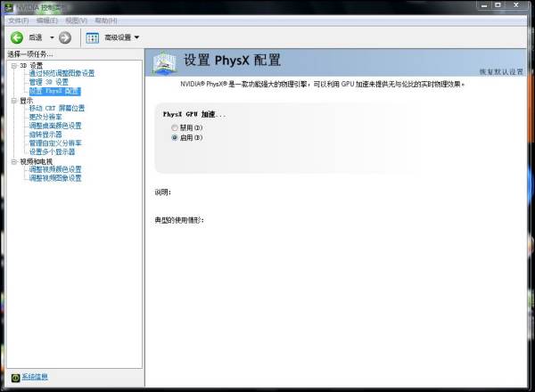Open 设置多个显示器 link
The image size is (535, 392).
click(x=52, y=152)
